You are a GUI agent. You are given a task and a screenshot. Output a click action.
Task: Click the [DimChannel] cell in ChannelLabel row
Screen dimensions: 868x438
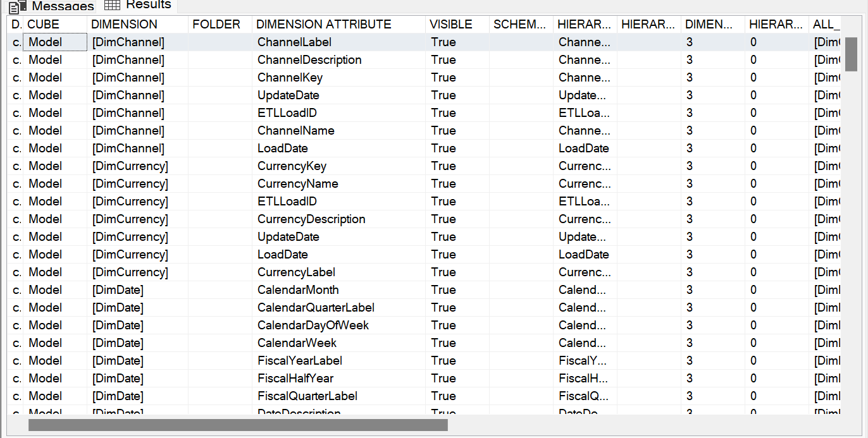point(137,42)
